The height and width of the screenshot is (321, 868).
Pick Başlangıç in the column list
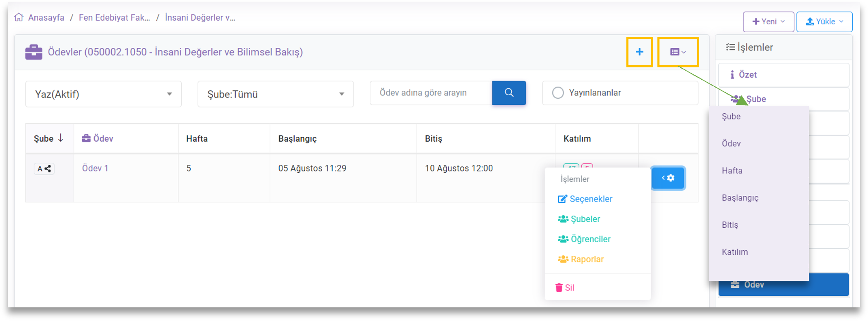pos(740,198)
